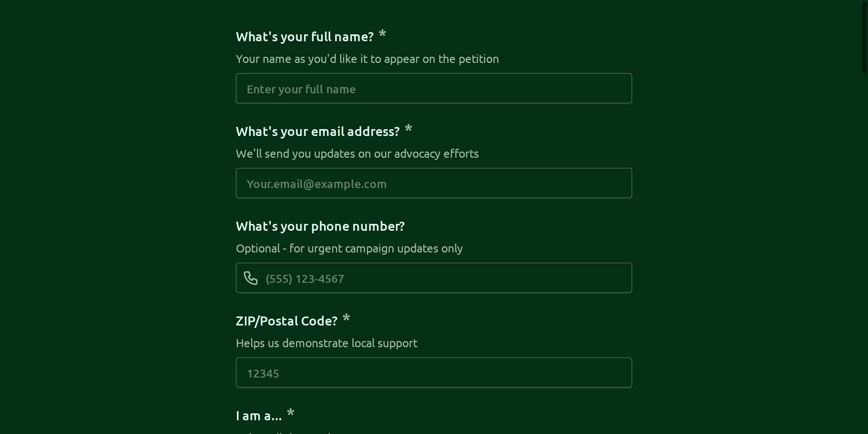Click the "Optional - for urgent campaign updates" hint
Image resolution: width=868 pixels, height=434 pixels.
point(349,248)
